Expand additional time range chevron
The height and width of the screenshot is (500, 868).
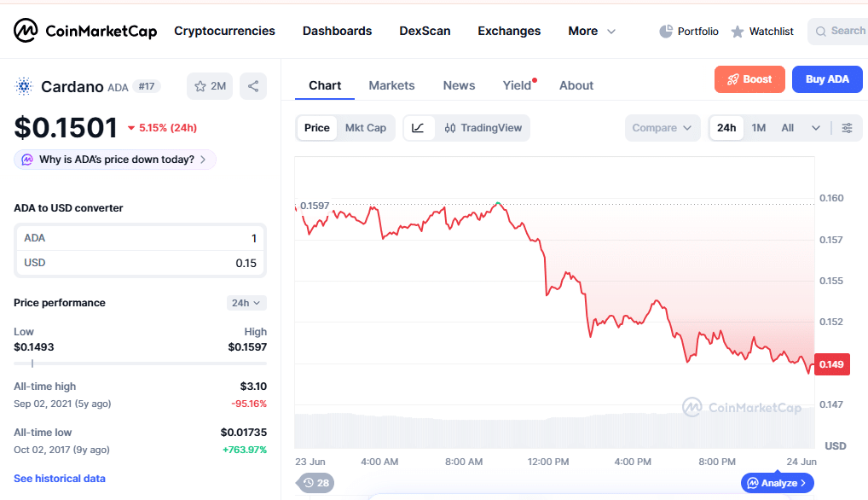coord(815,128)
